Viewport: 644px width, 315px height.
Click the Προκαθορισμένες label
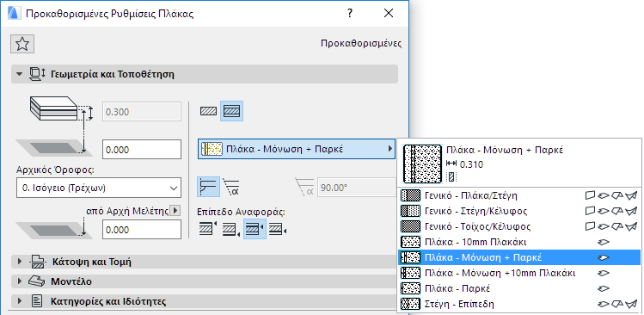click(361, 44)
